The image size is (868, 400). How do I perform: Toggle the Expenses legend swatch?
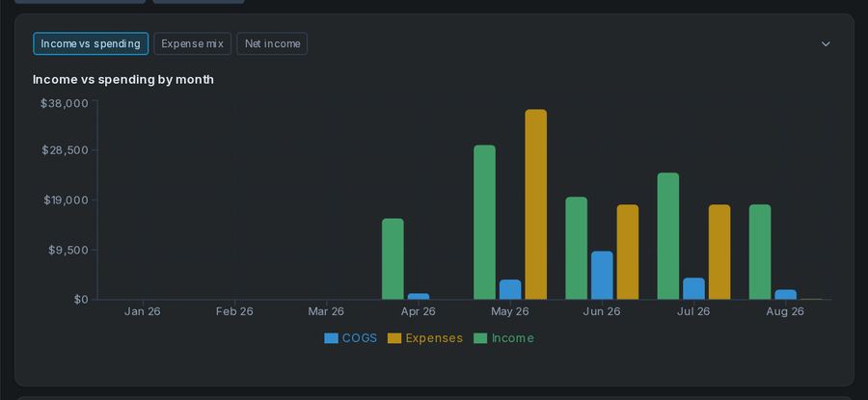[x=394, y=338]
